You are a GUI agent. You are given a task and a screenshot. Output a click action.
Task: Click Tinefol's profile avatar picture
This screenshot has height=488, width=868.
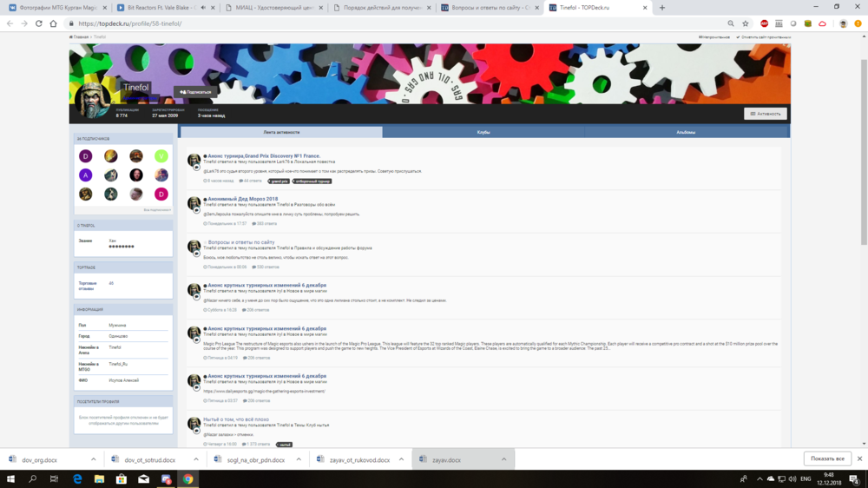pyautogui.click(x=93, y=100)
